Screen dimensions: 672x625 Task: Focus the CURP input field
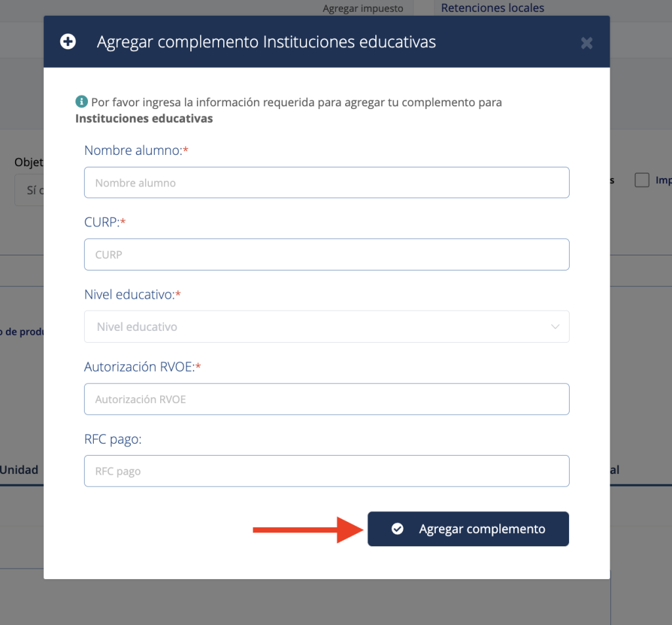326,254
